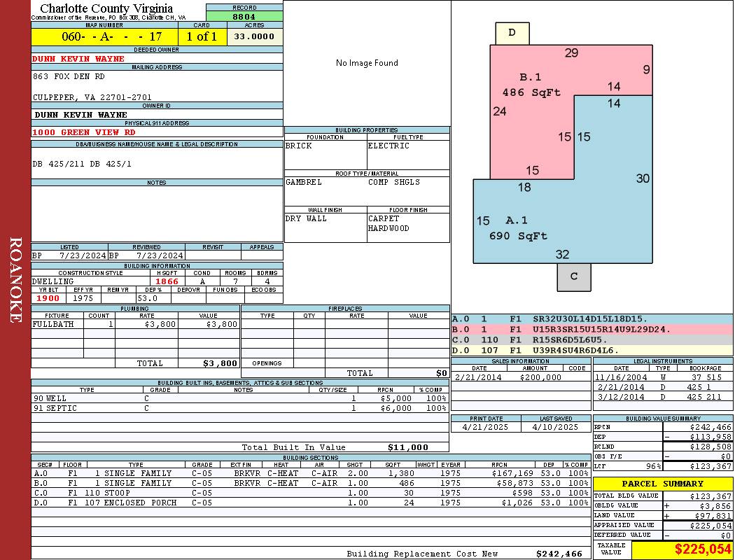Click the 91 SEPTIC built-in row
The height and width of the screenshot is (560, 735).
point(240,408)
